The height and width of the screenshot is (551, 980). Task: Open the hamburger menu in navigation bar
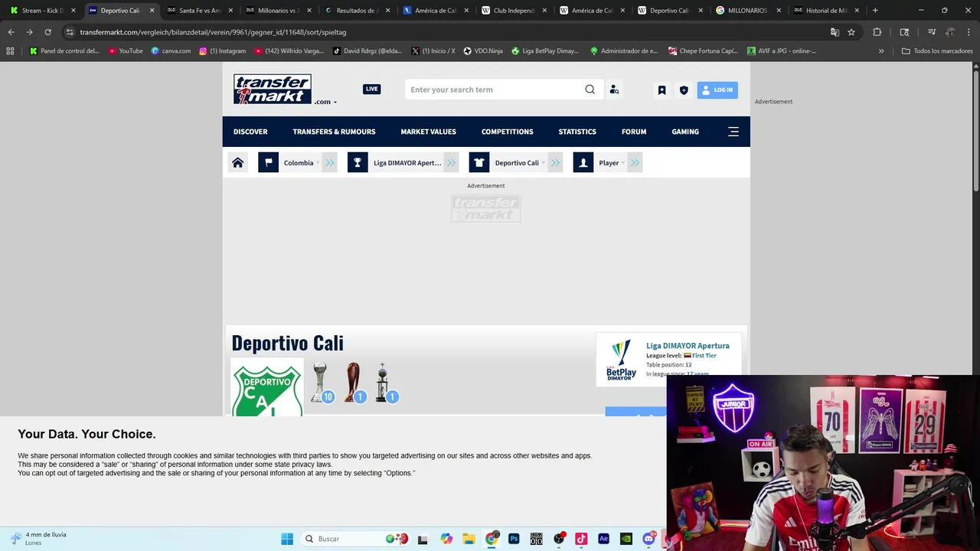pyautogui.click(x=733, y=132)
